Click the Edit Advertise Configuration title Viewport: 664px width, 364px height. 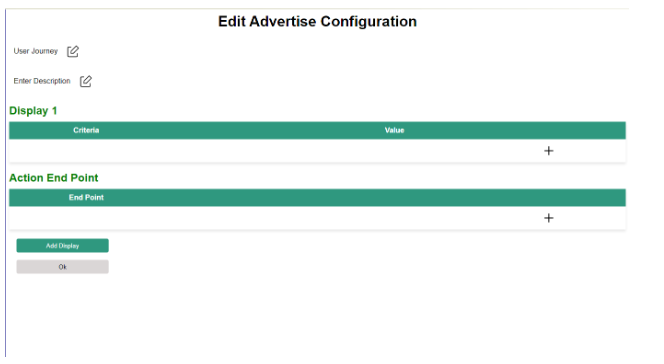pos(317,22)
